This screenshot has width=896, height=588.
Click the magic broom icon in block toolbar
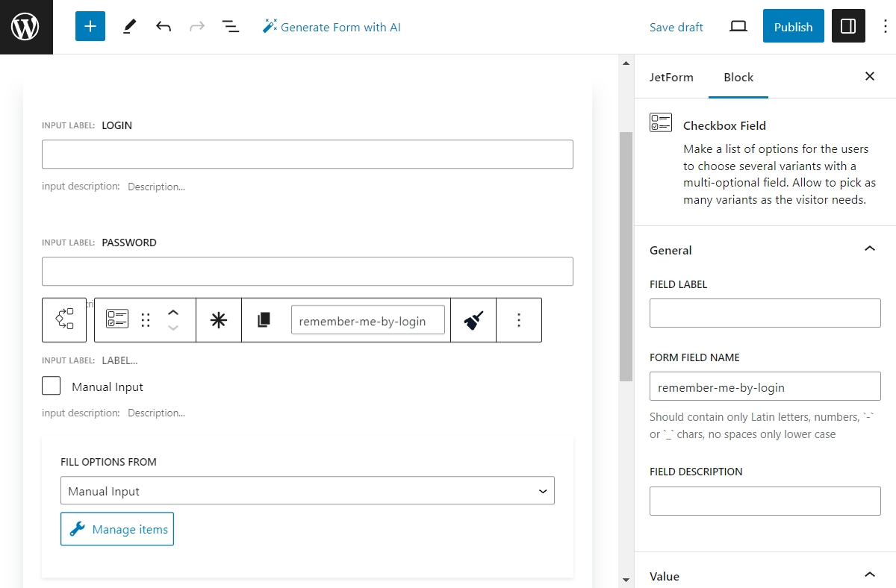473,319
